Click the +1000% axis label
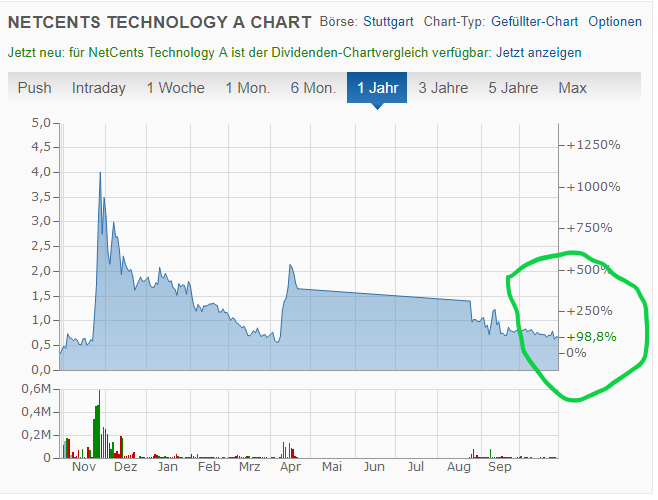Image resolution: width=658 pixels, height=500 pixels. pos(593,186)
